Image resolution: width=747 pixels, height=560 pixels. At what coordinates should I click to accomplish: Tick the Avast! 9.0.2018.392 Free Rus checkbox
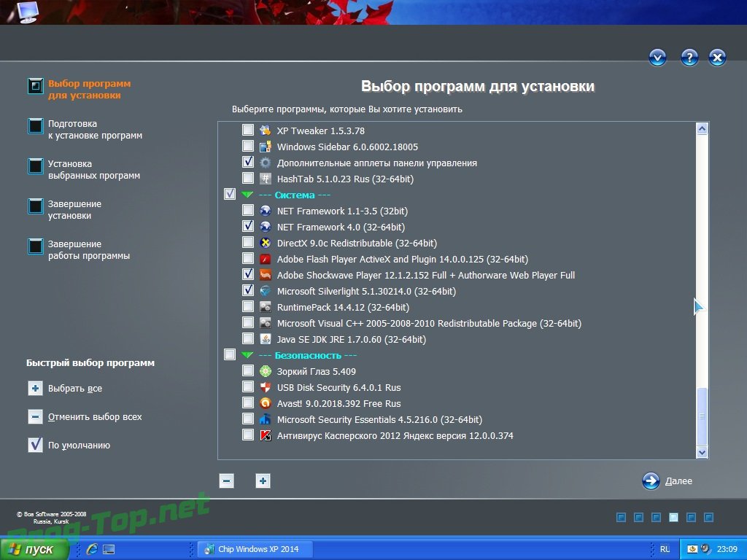click(248, 402)
